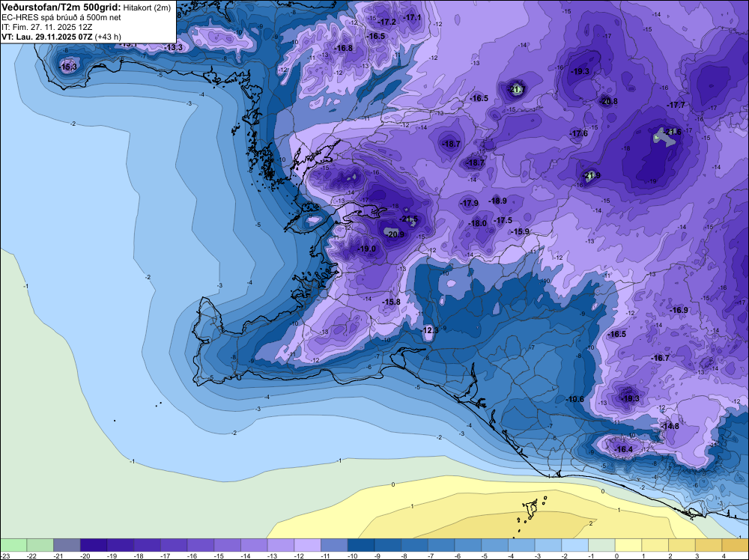Click the -19.0 temperature value
Image resolution: width=749 pixels, height=560 pixels.
pyautogui.click(x=367, y=249)
